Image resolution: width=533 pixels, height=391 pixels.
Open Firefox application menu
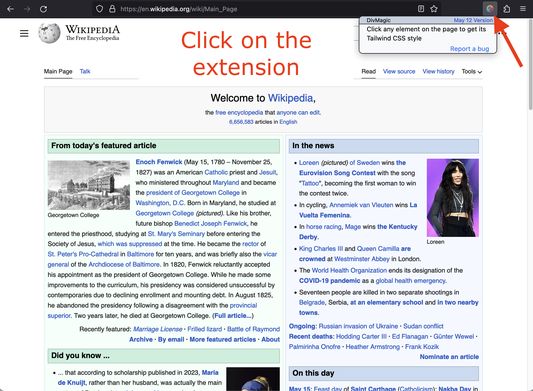(523, 9)
